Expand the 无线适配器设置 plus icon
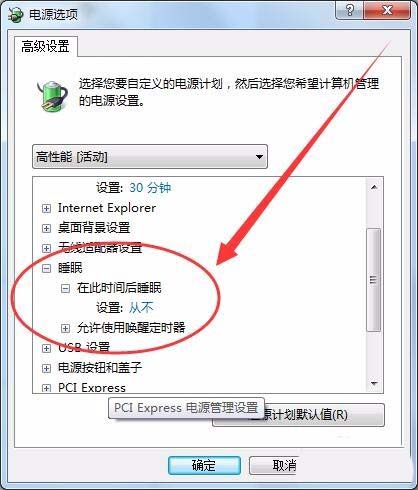This screenshot has height=490, width=418. tap(46, 248)
